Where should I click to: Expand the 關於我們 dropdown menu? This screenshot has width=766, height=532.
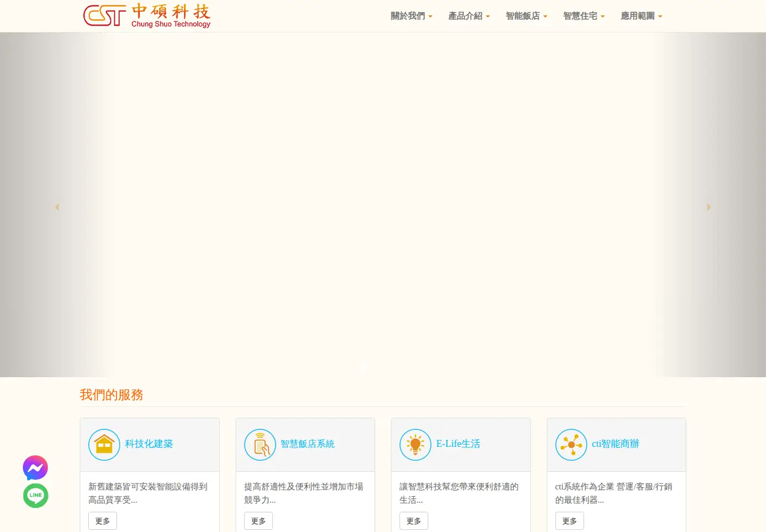click(x=412, y=16)
